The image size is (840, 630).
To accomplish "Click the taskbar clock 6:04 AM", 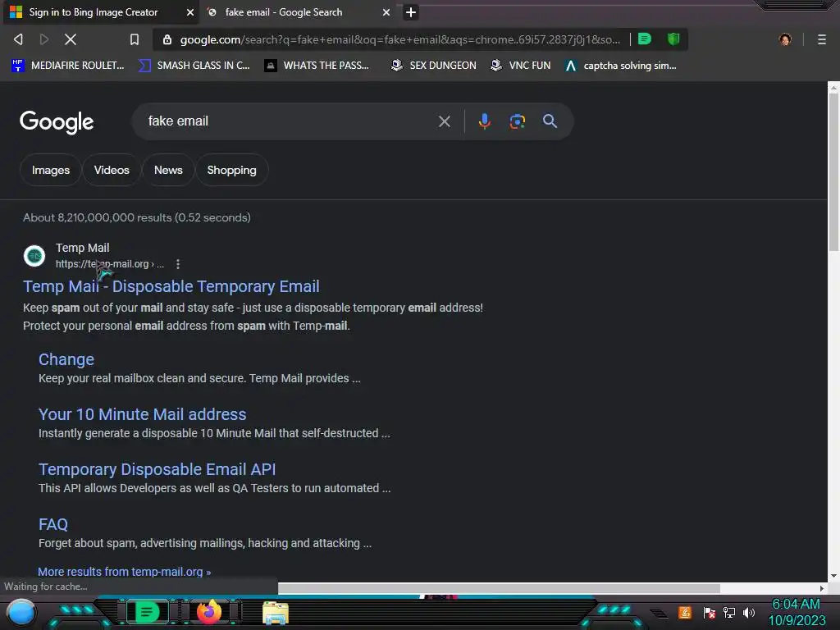I will (x=796, y=605).
